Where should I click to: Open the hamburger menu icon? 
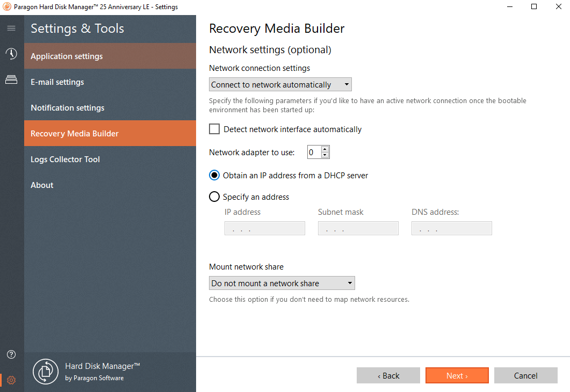[x=11, y=28]
